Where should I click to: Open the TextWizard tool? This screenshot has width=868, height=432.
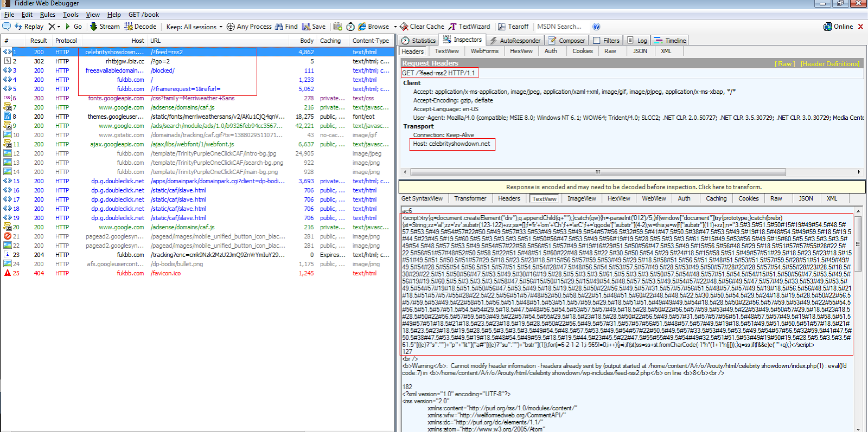point(469,27)
